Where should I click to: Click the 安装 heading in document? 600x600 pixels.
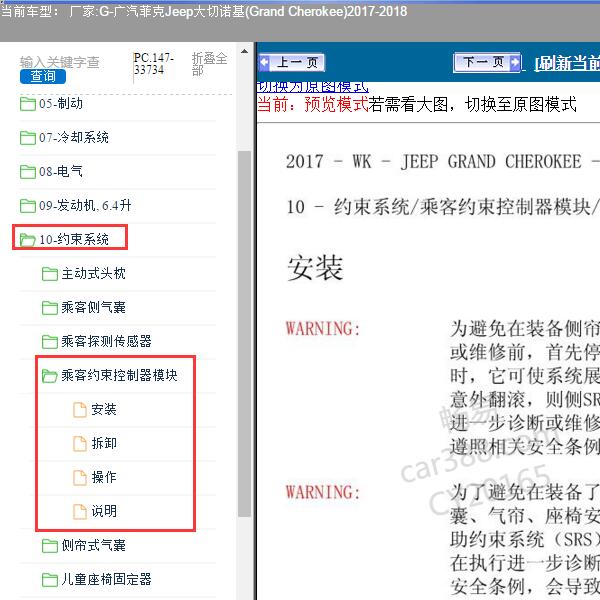click(x=315, y=268)
